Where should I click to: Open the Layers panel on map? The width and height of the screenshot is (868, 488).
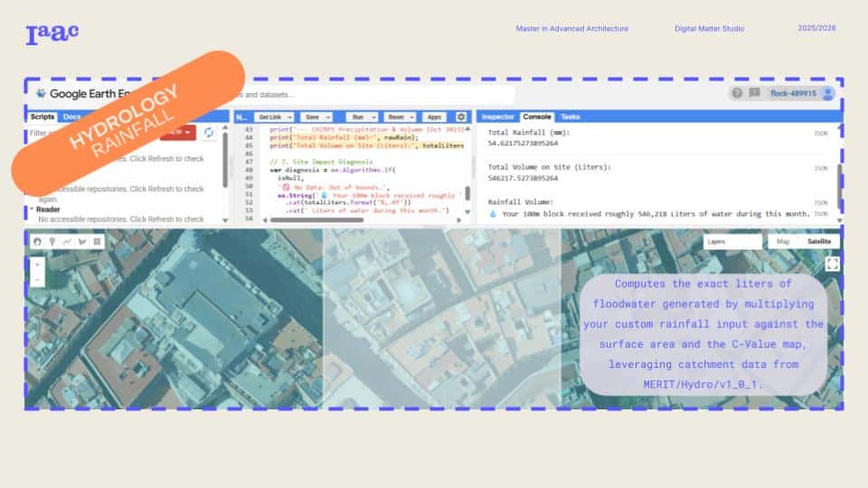[x=732, y=242]
